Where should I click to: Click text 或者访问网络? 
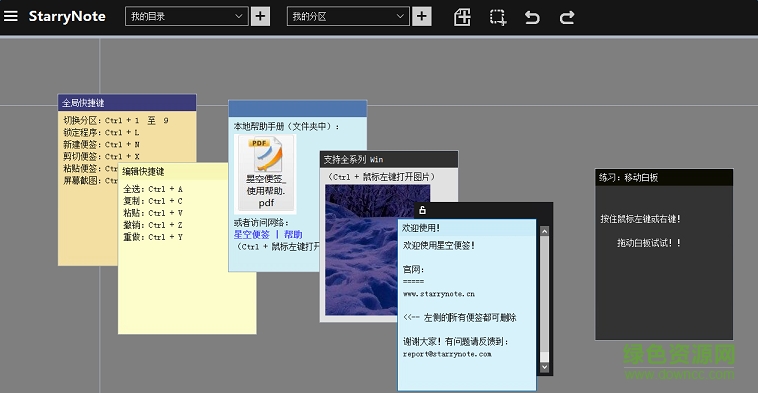point(259,223)
